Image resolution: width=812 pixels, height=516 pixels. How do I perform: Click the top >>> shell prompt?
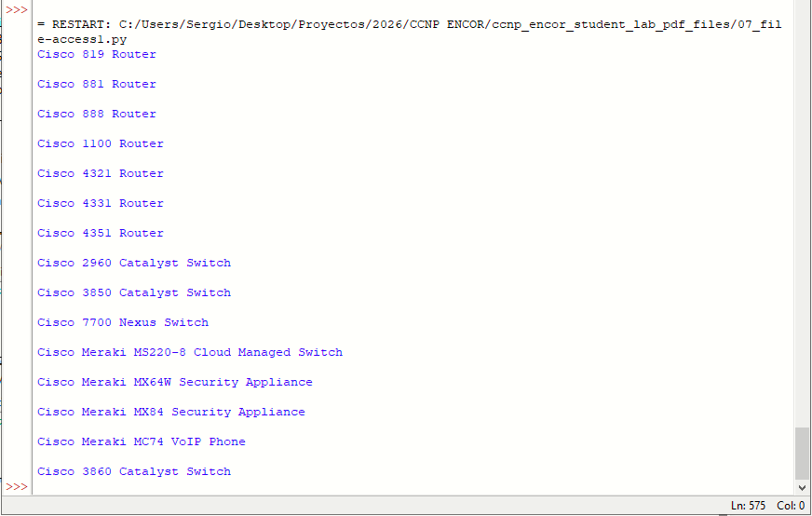[17, 10]
